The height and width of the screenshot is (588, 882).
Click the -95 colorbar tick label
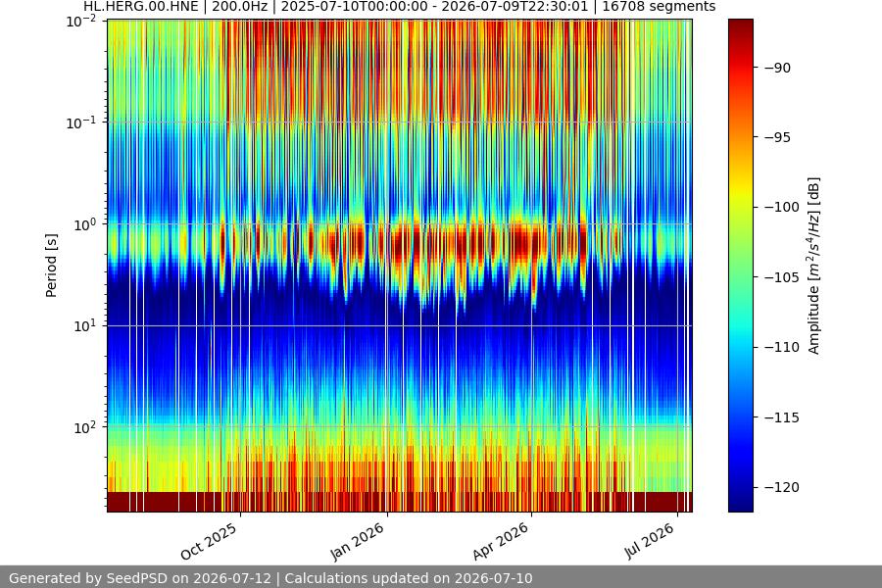778,137
